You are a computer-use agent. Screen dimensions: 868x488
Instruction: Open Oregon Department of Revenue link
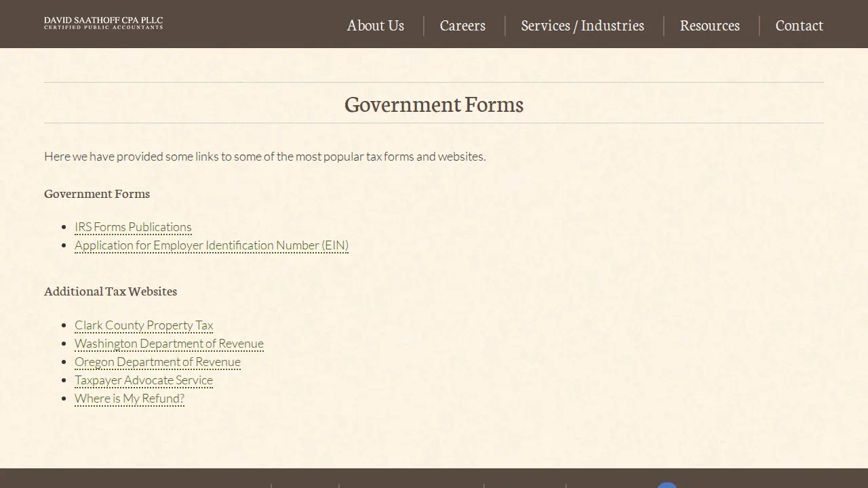pos(157,362)
